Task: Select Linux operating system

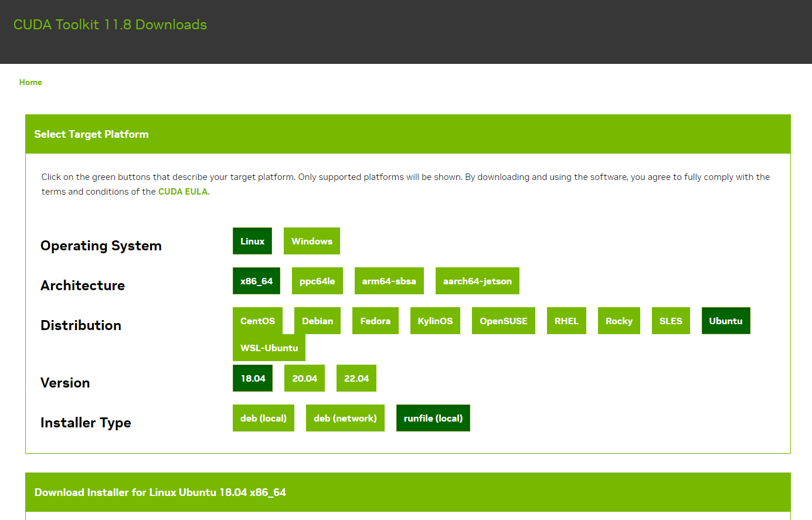Action: point(252,241)
